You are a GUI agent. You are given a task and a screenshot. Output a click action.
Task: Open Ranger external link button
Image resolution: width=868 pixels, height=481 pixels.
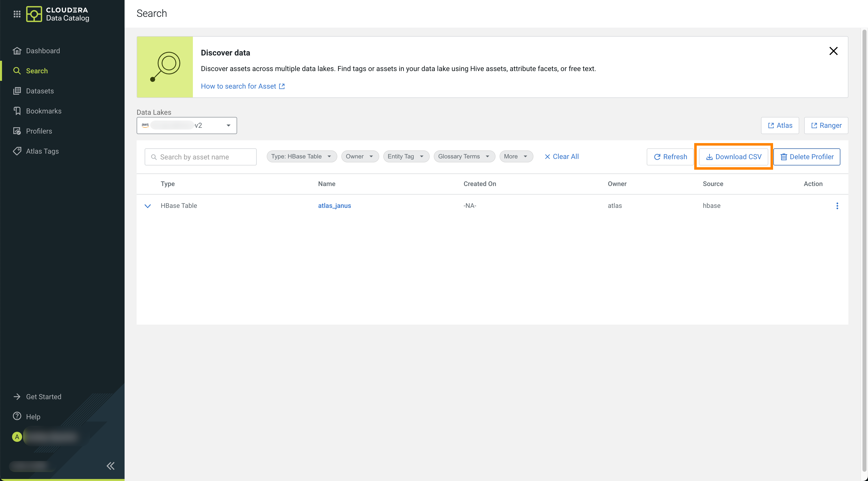(826, 126)
